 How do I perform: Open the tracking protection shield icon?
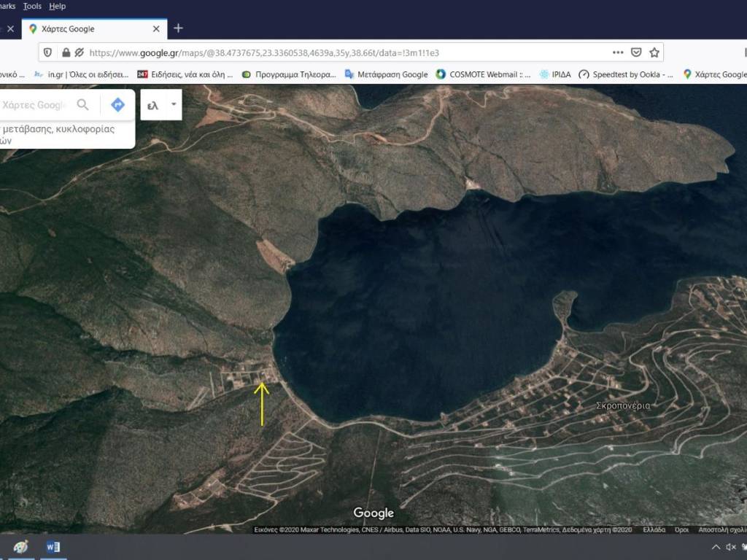pyautogui.click(x=48, y=52)
